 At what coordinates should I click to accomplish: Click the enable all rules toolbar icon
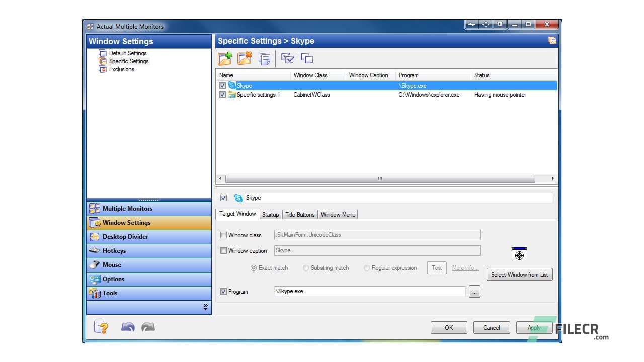coord(288,58)
